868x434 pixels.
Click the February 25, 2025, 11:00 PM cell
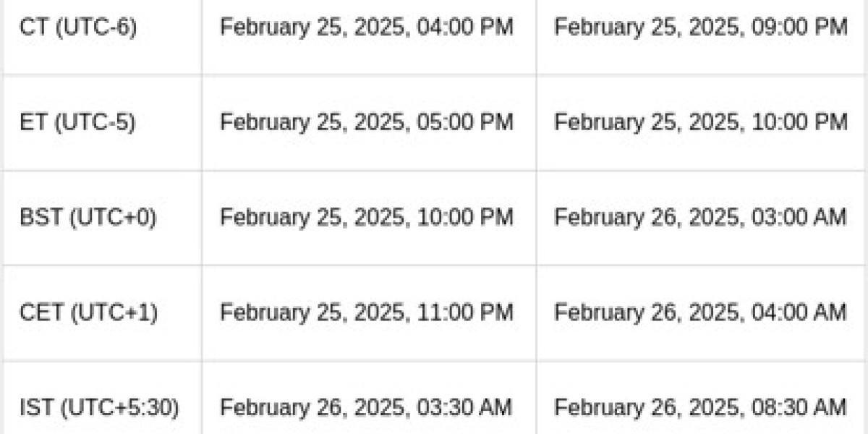coord(367,312)
